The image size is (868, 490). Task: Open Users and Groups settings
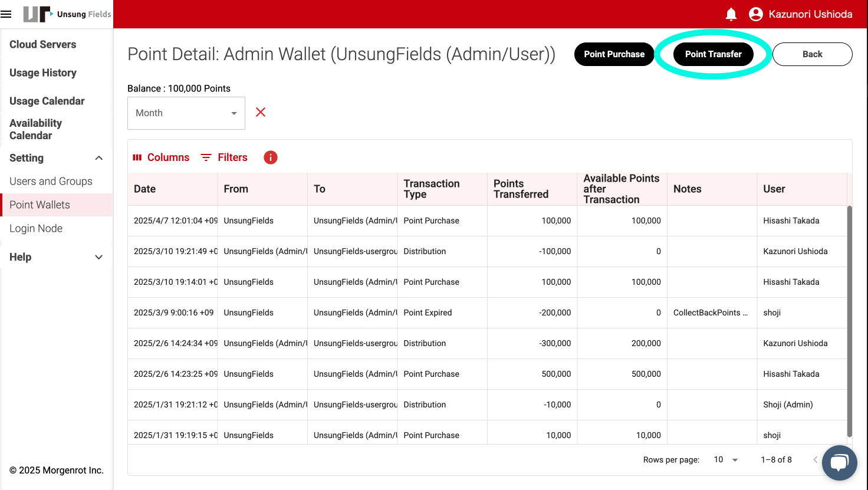tap(51, 181)
